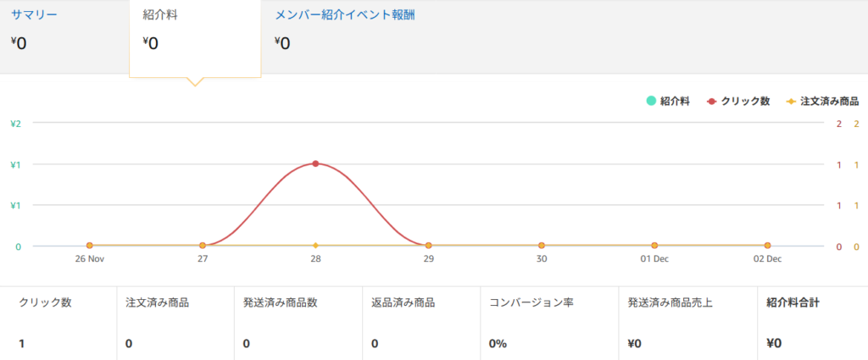Select the data point at 02 Dec
The width and height of the screenshot is (868, 360).
point(767,246)
